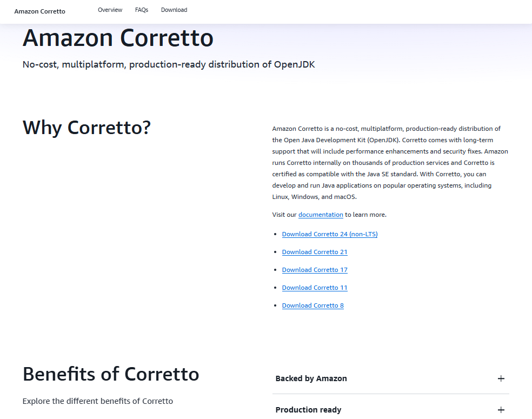Download Corretto 24 (non-LTS)
Screen dimensions: 532x419
330,234
